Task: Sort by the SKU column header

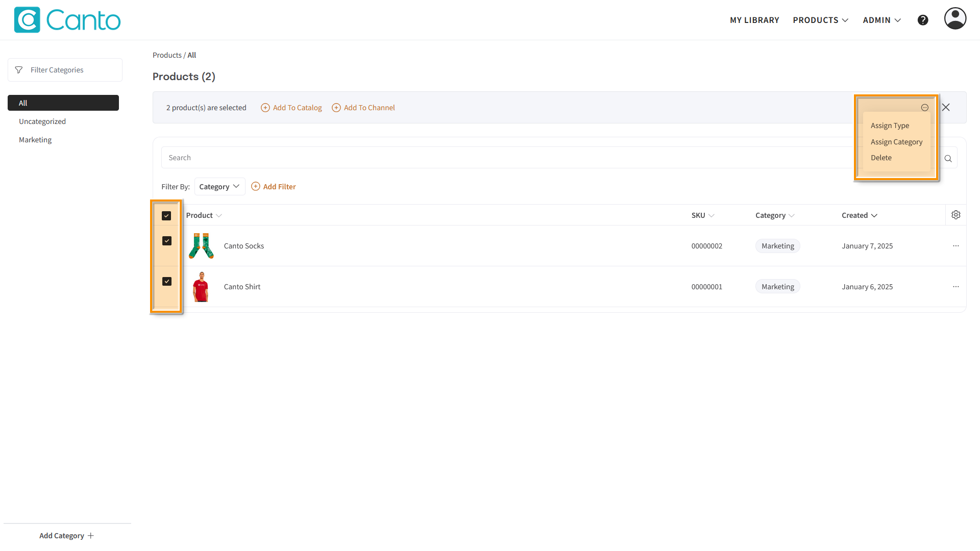Action: [703, 215]
